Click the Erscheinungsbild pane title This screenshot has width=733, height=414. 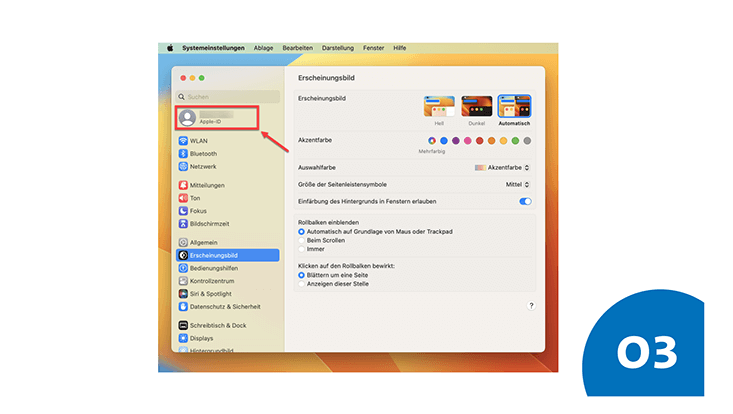click(326, 78)
